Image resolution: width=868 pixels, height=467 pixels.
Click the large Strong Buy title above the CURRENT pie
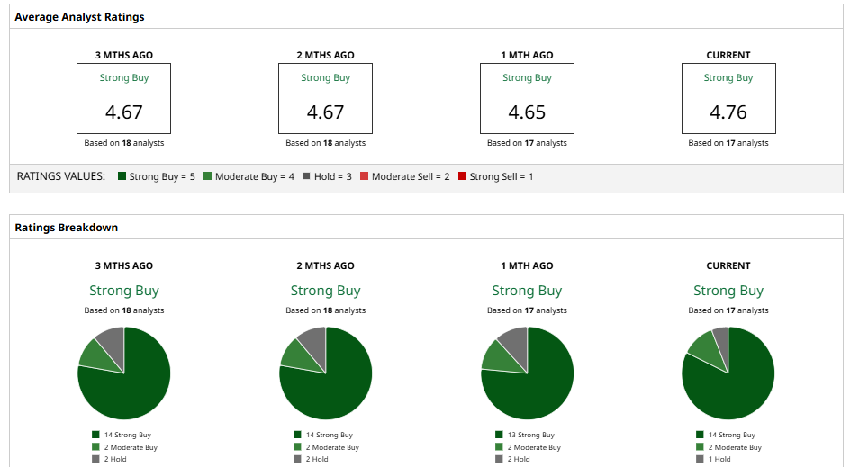(728, 291)
